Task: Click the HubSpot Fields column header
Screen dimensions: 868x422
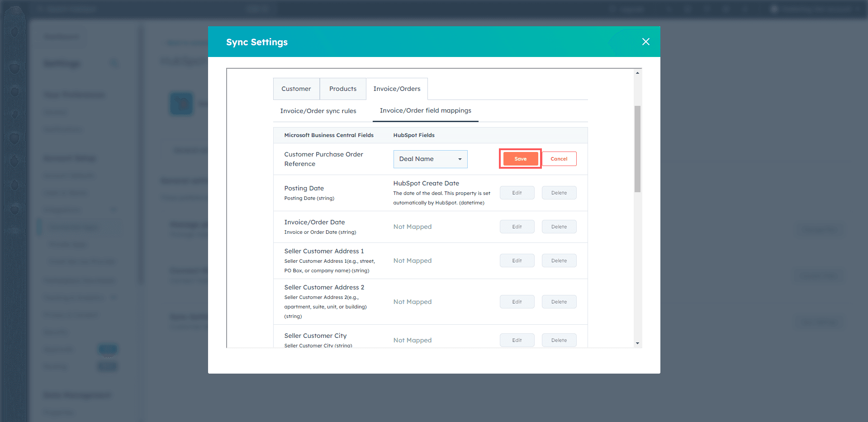Action: click(414, 135)
